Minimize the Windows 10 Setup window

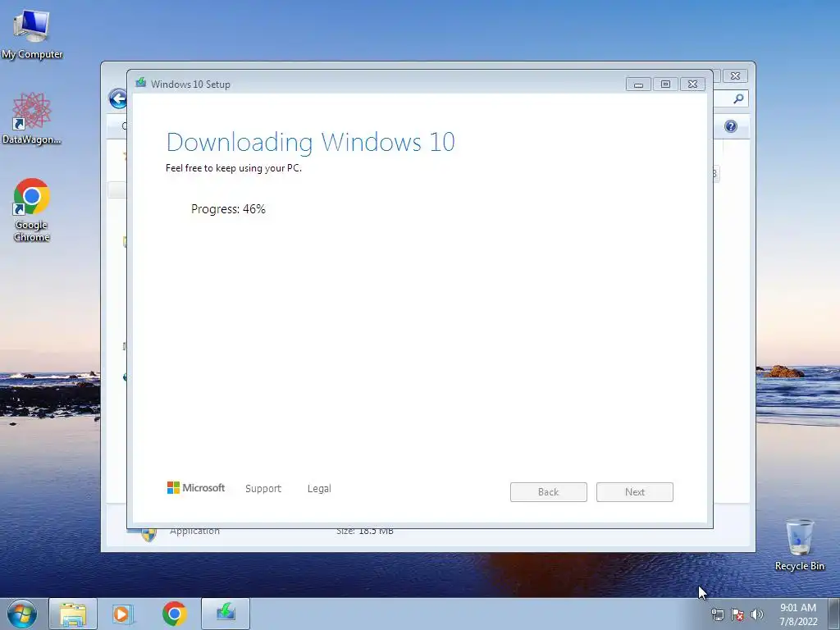tap(638, 84)
